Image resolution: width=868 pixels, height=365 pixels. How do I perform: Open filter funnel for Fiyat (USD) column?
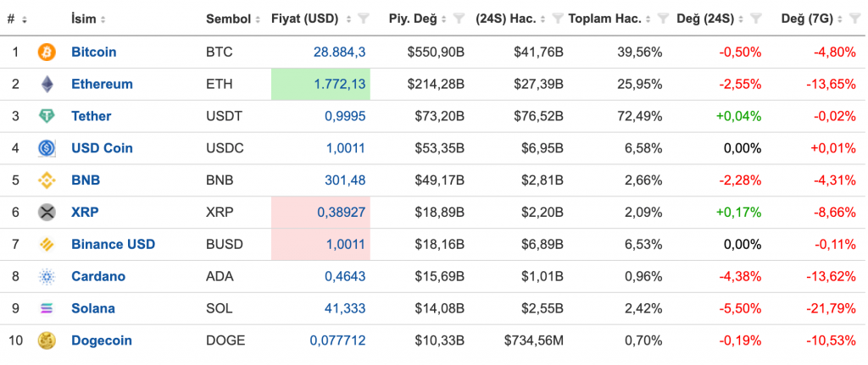tap(363, 19)
